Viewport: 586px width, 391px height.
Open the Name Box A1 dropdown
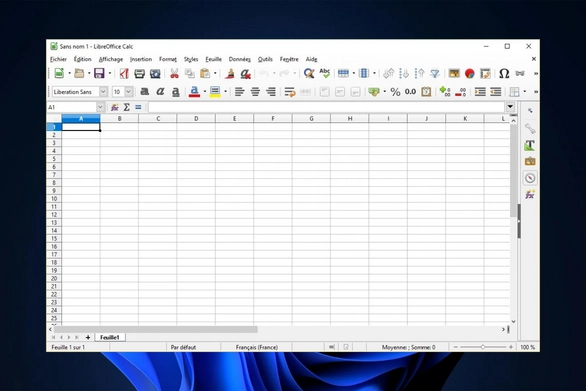[100, 107]
